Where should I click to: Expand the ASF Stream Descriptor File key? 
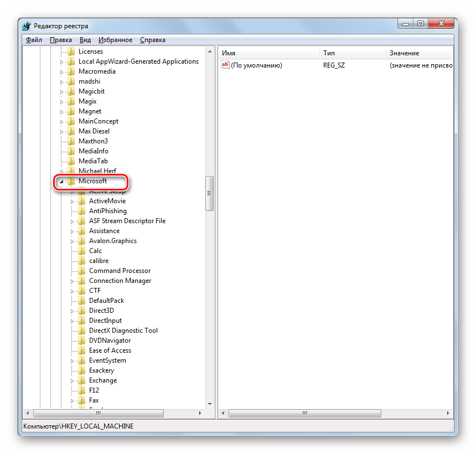[x=73, y=221]
